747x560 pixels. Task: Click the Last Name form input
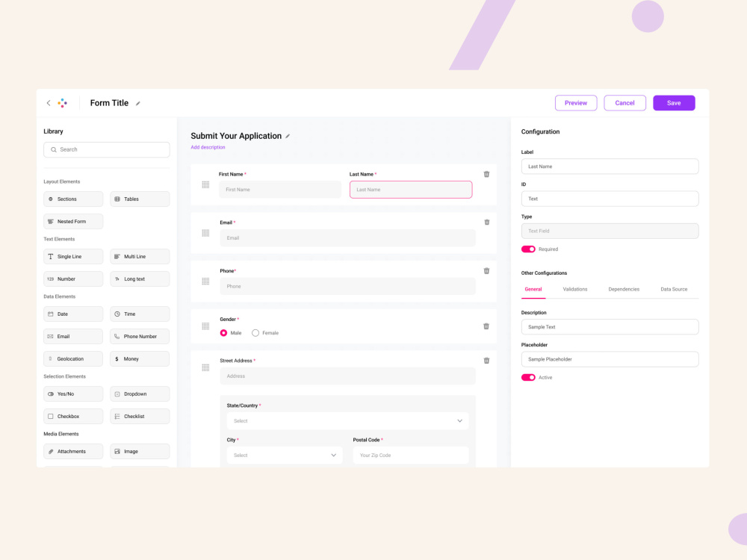point(411,190)
